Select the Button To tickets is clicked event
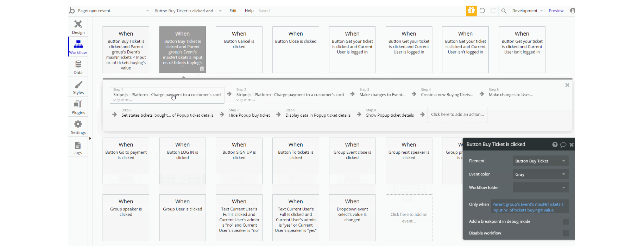 [x=296, y=161]
